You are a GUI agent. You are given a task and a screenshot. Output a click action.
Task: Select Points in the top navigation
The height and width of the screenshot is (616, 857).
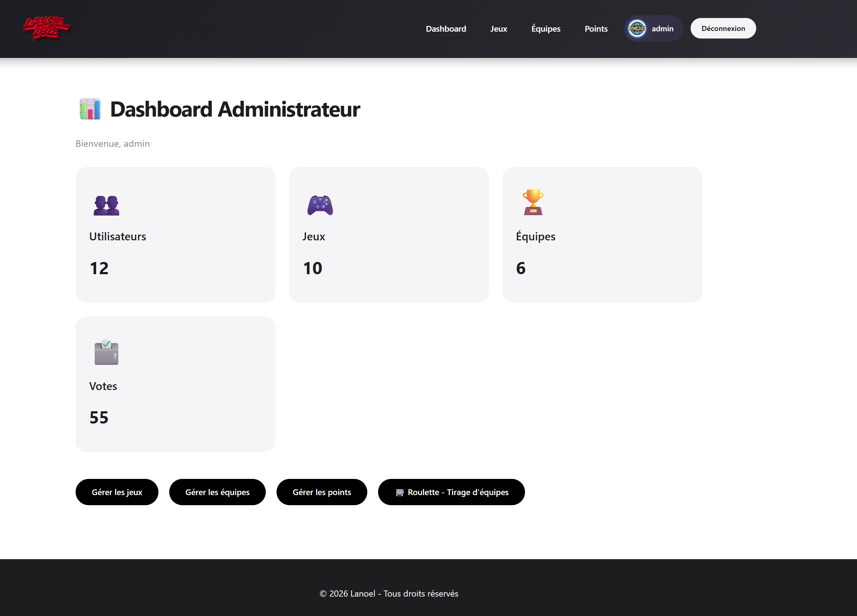click(x=596, y=29)
